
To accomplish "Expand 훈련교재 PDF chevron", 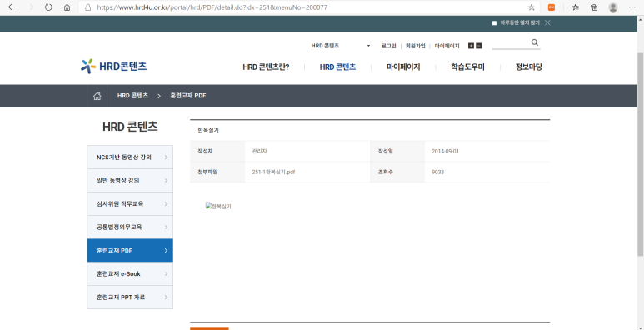I will coord(166,250).
